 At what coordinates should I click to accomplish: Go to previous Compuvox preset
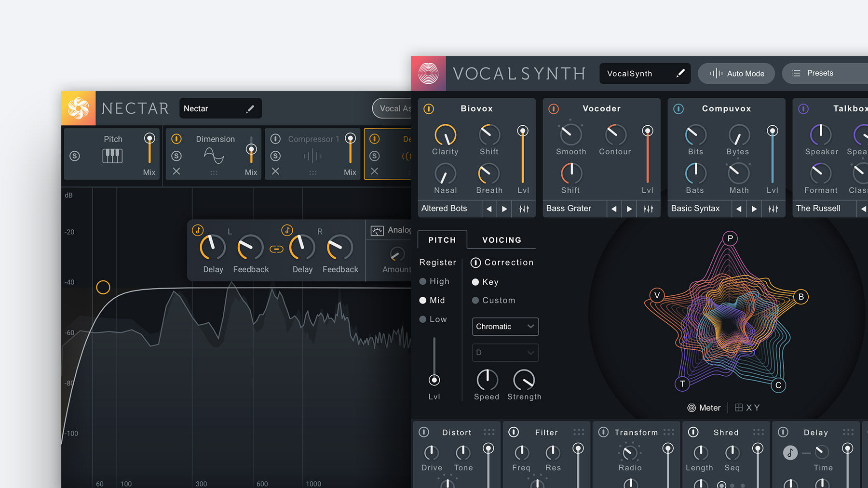point(739,209)
